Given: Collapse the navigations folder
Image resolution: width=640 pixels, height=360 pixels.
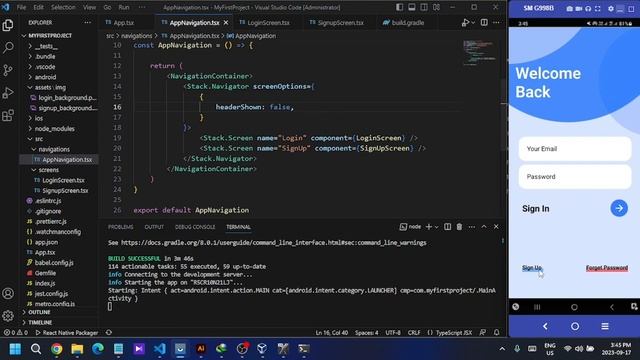Looking at the screenshot, I should click(54, 149).
